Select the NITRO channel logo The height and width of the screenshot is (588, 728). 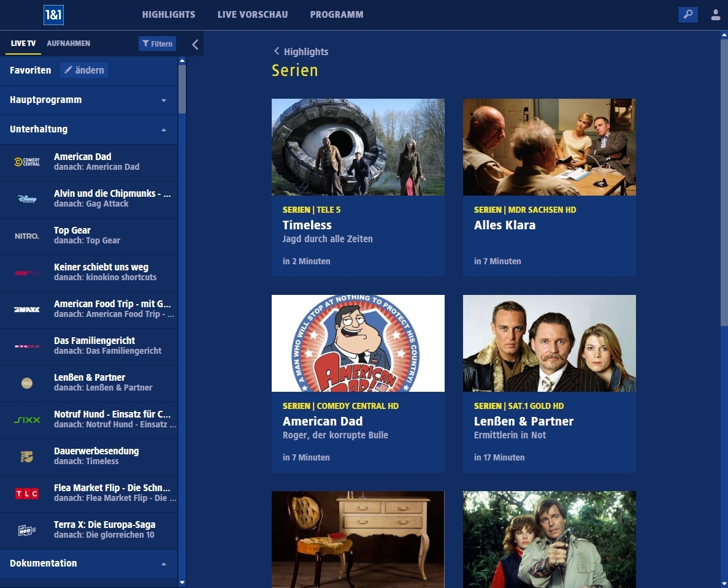(27, 235)
